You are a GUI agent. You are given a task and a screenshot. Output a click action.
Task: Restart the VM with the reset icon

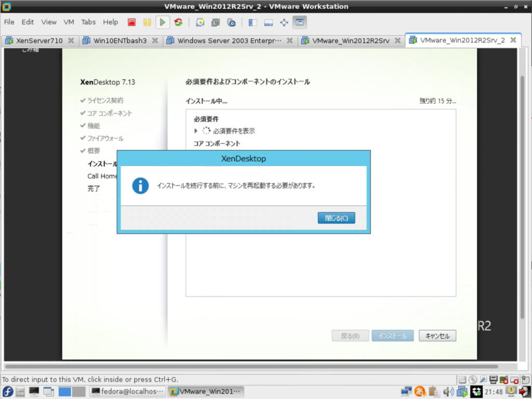tap(179, 22)
